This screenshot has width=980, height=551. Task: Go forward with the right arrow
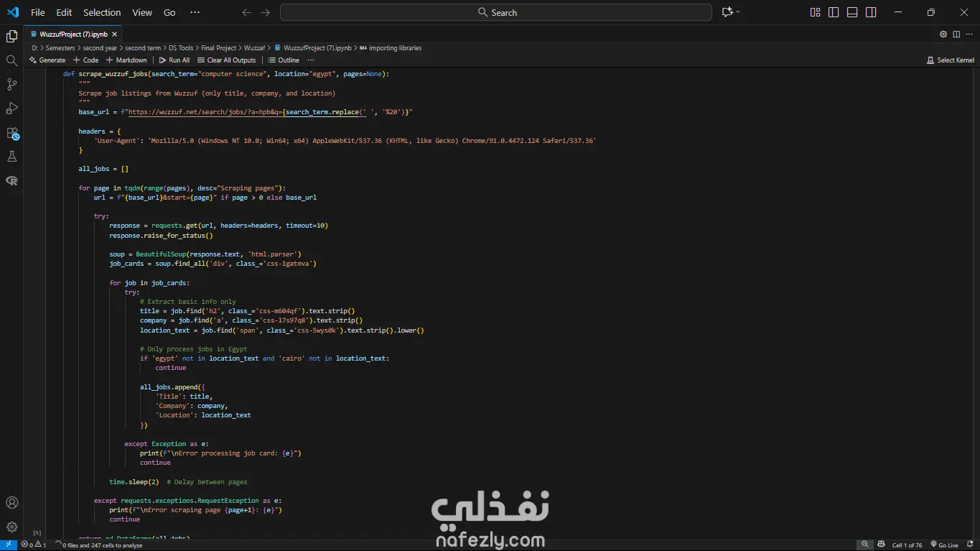pos(266,12)
